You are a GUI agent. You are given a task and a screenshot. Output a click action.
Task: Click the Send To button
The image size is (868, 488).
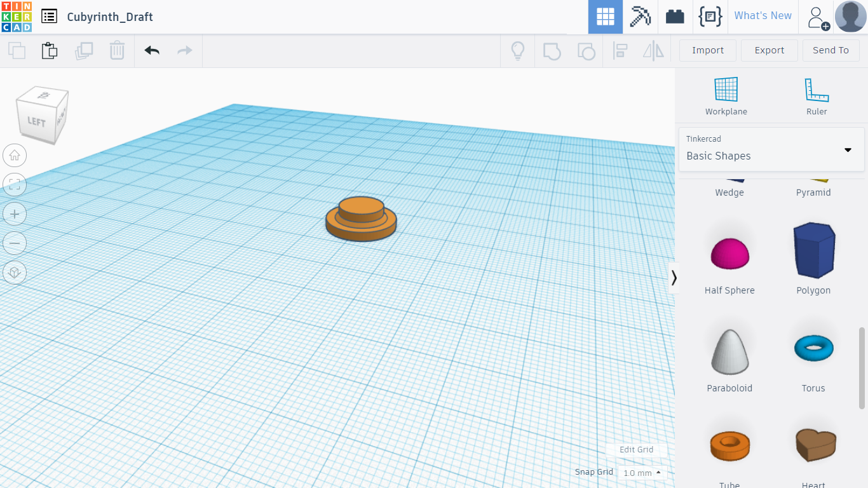[x=831, y=50]
